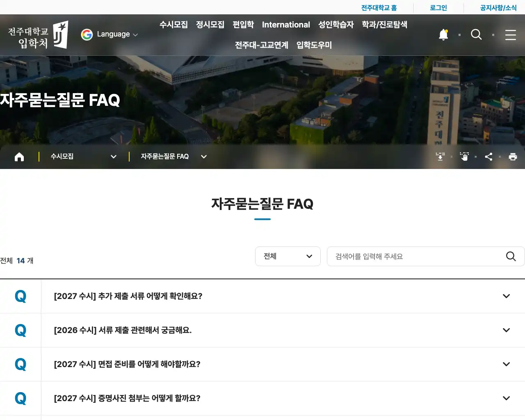The height and width of the screenshot is (420, 525).
Task: Expand the 수시모집 breadcrumb dropdown
Action: pos(84,157)
